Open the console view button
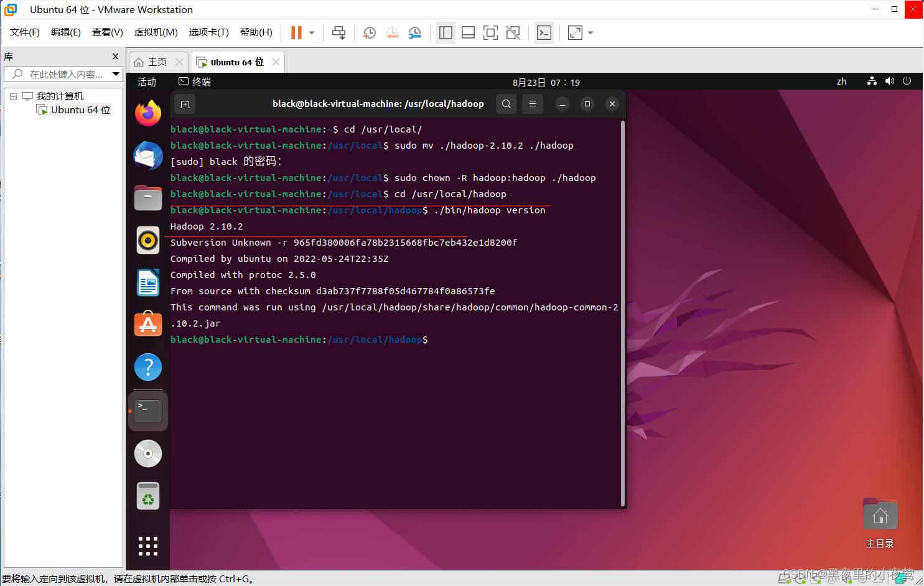924x586 pixels. pos(544,32)
